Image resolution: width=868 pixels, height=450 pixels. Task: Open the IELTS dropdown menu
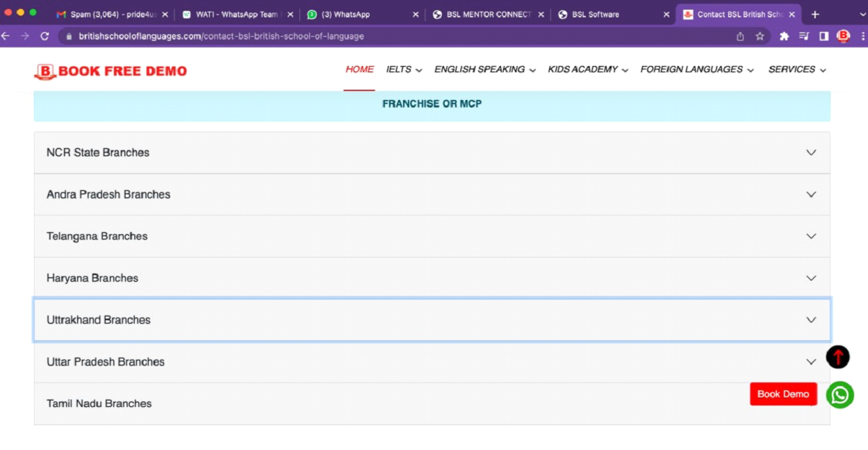pos(404,69)
